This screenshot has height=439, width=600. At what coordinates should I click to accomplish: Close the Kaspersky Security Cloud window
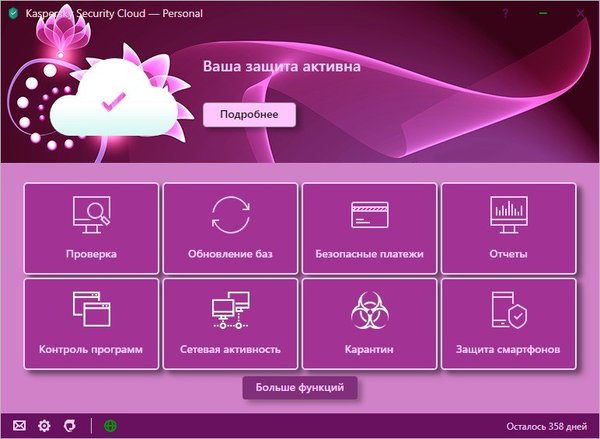coord(580,13)
